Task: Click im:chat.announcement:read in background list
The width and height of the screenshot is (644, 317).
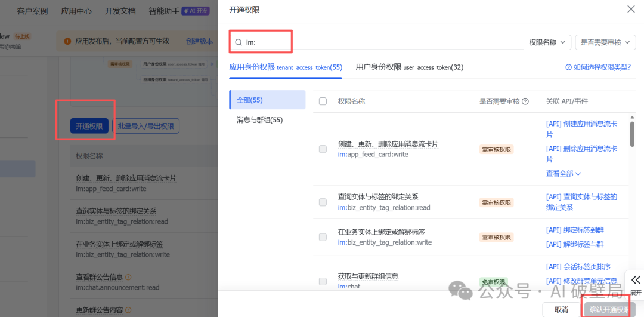Action: pos(117,287)
